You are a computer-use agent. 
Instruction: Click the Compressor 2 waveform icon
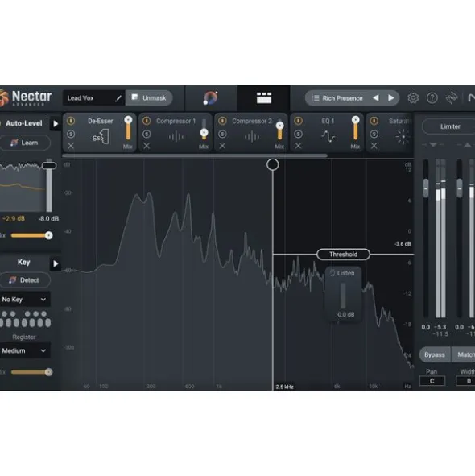[252, 137]
